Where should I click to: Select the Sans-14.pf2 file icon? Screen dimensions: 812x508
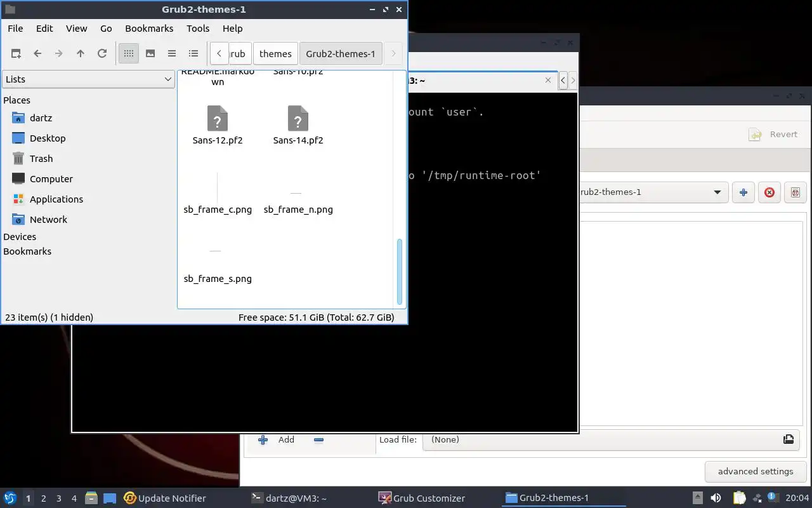[x=298, y=119]
